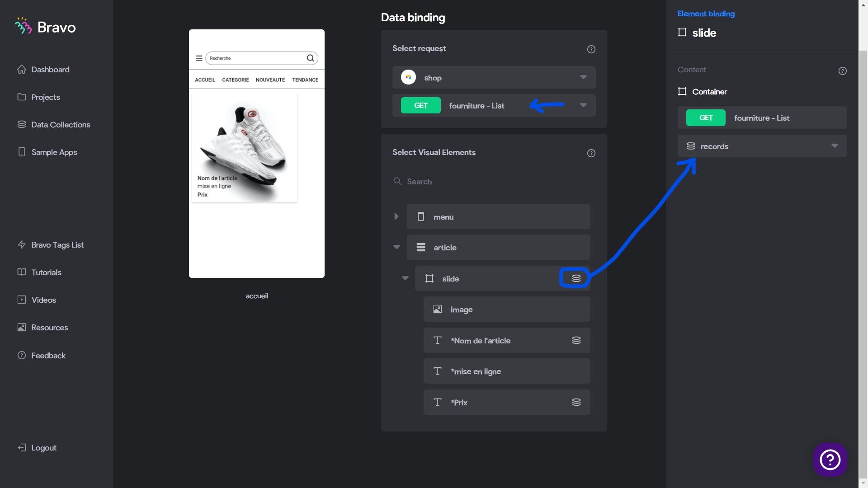Open Videos from the sidebar
Viewport: 868px width, 488px height.
[x=37, y=300]
